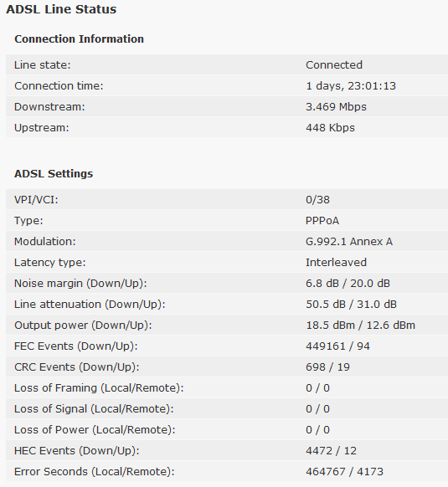
Task: Select the 'Type:' label
Action: pos(28,221)
